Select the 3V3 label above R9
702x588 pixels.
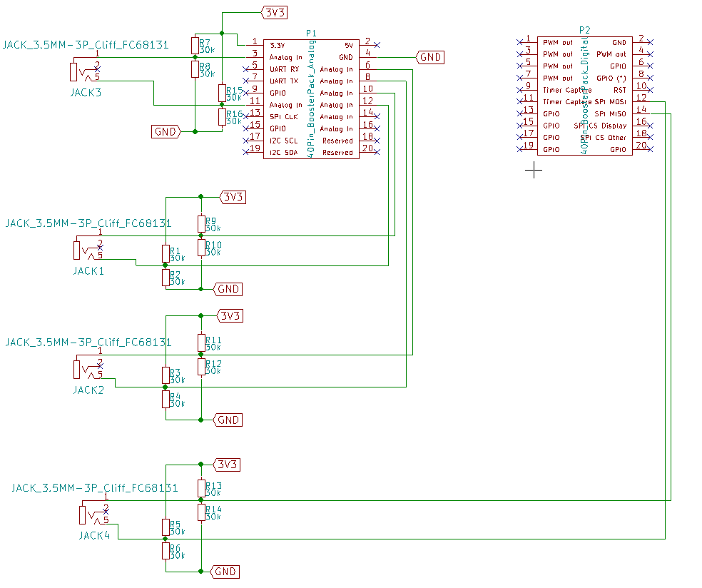233,197
